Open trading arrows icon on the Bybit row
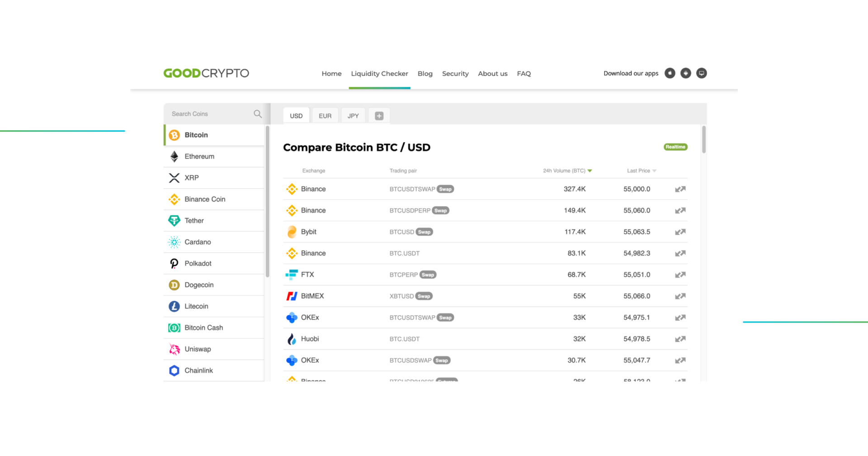This screenshot has width=868, height=456. (680, 232)
